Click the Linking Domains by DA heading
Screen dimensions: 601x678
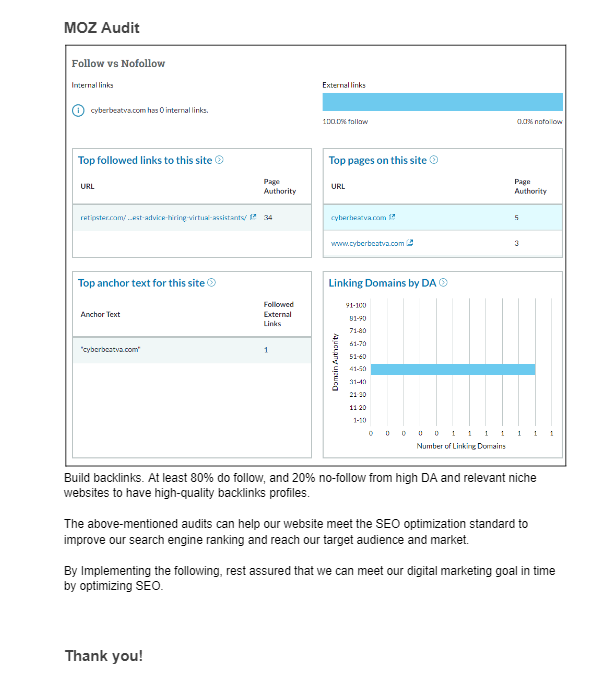382,283
